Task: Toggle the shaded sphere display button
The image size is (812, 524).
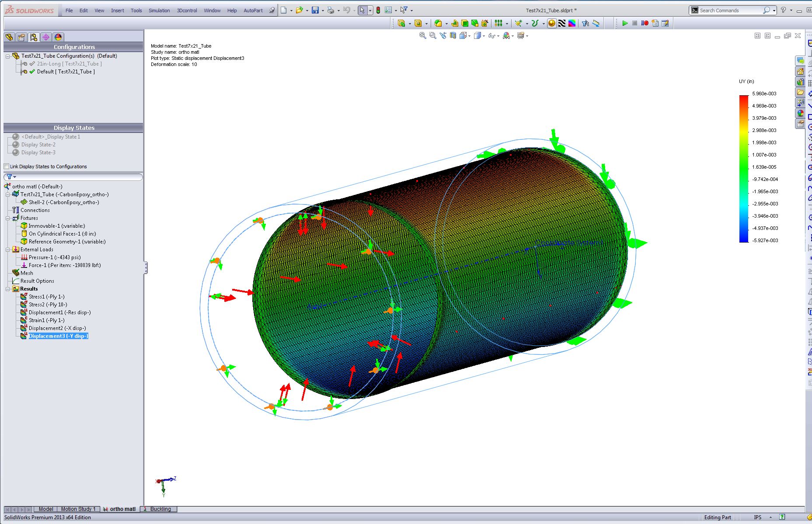Action: (x=552, y=23)
